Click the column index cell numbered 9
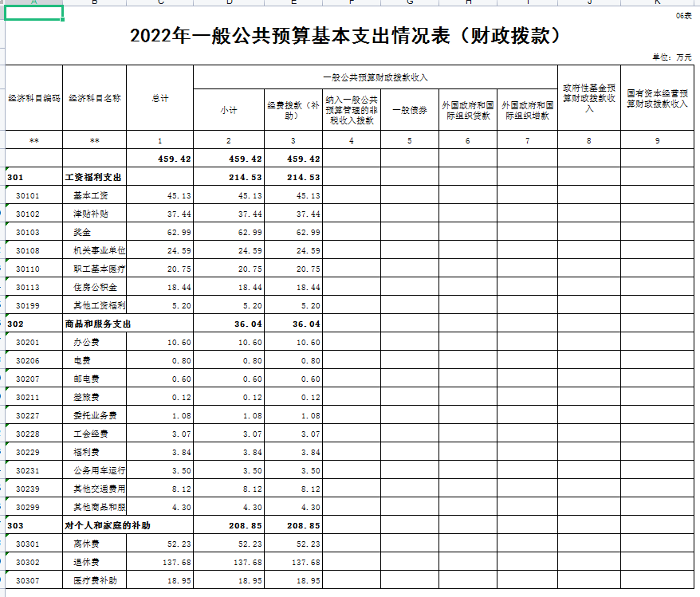 pyautogui.click(x=657, y=140)
